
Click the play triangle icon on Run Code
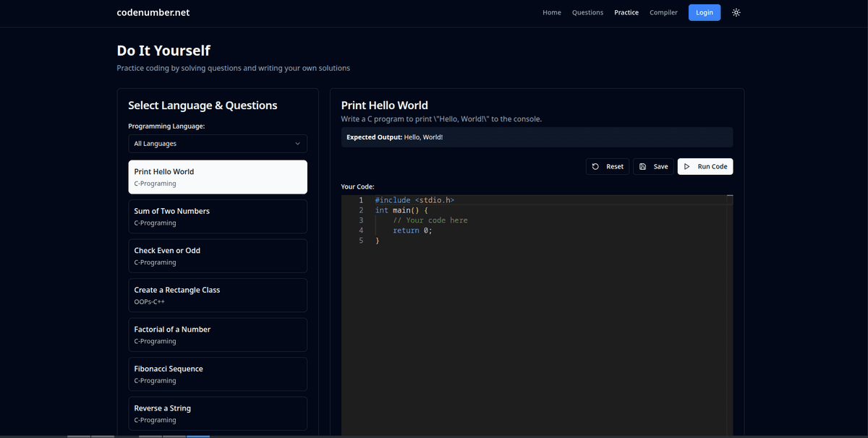click(x=686, y=166)
